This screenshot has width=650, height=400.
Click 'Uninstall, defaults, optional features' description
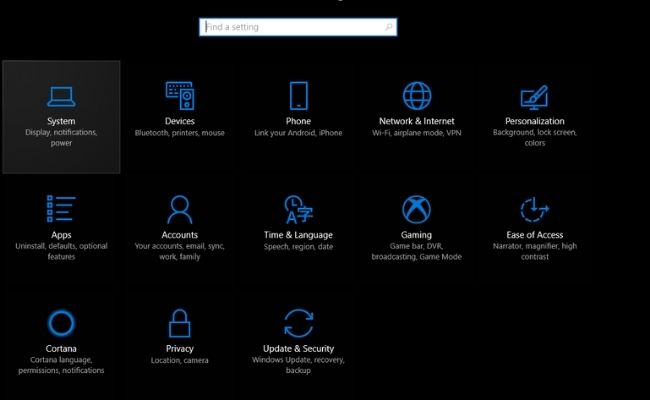pos(61,251)
